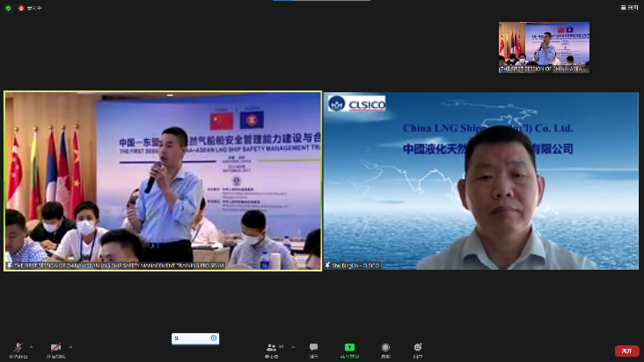The height and width of the screenshot is (362, 644).
Task: Select the training program conference room video tile
Action: point(163,181)
